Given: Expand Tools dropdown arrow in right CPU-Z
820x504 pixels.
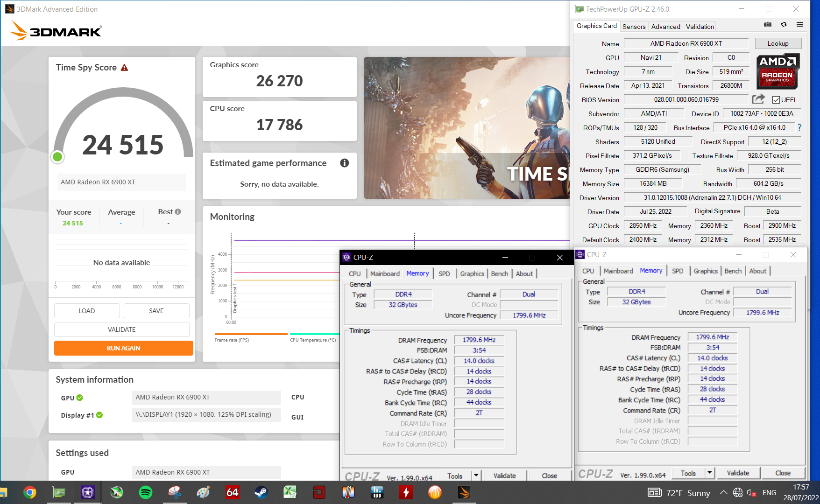Looking at the screenshot, I should 709,473.
